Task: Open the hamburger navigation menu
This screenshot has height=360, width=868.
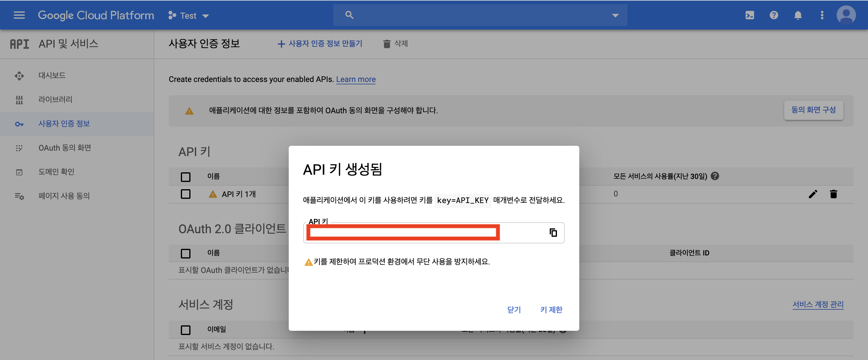Action: pos(19,15)
